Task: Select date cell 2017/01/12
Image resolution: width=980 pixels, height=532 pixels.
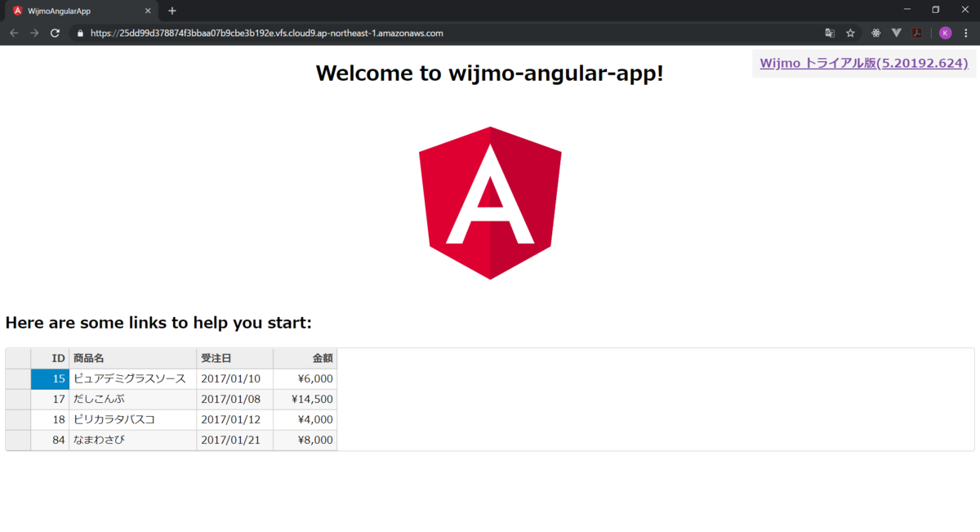Action: click(235, 419)
